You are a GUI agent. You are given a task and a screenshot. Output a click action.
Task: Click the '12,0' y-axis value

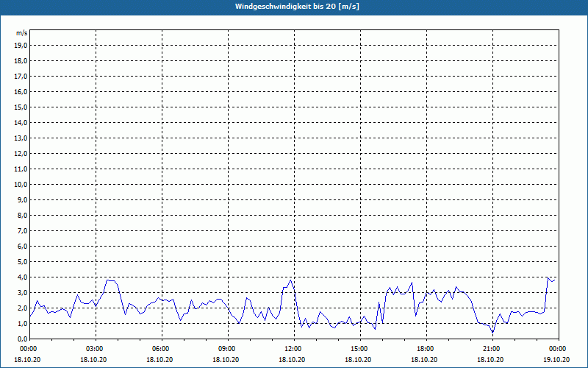click(21, 154)
